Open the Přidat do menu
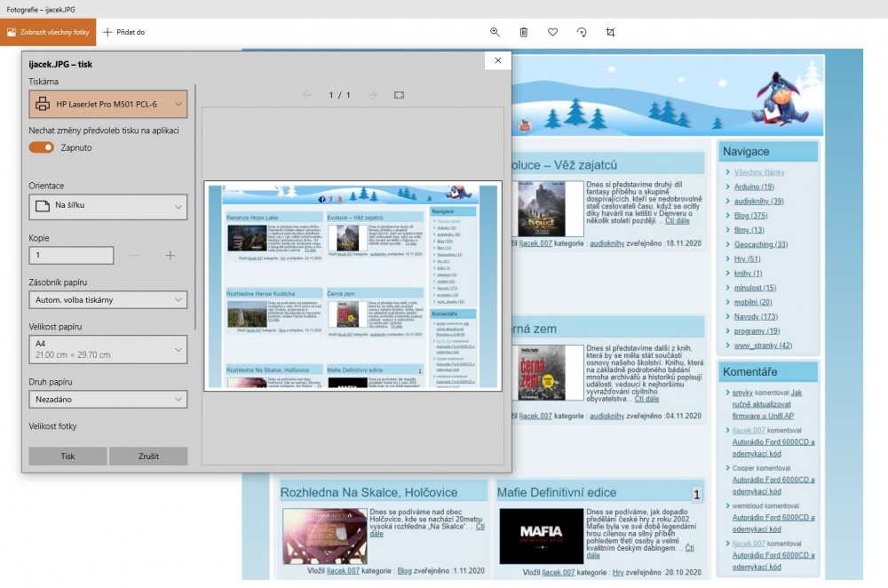The image size is (888, 588). tap(123, 32)
